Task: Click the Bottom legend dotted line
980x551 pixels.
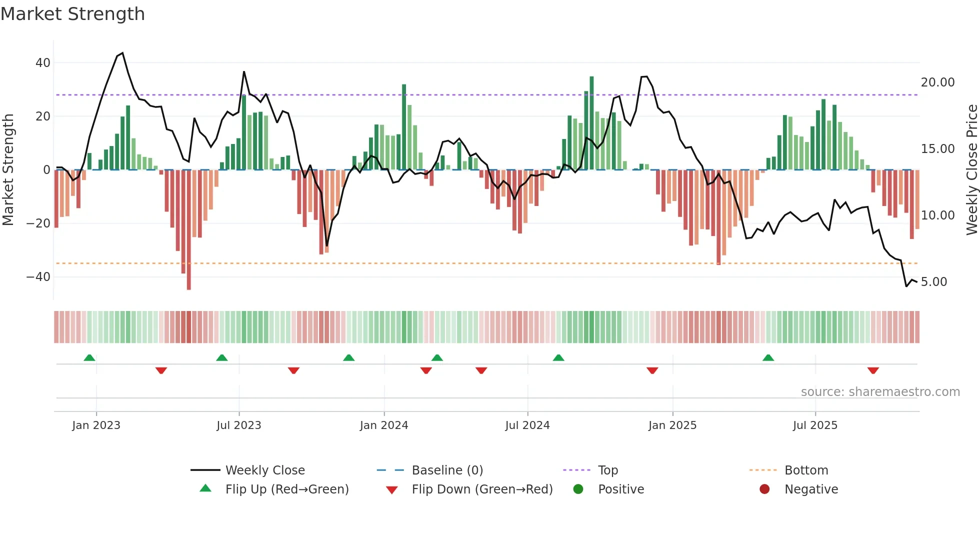Action: 762,470
